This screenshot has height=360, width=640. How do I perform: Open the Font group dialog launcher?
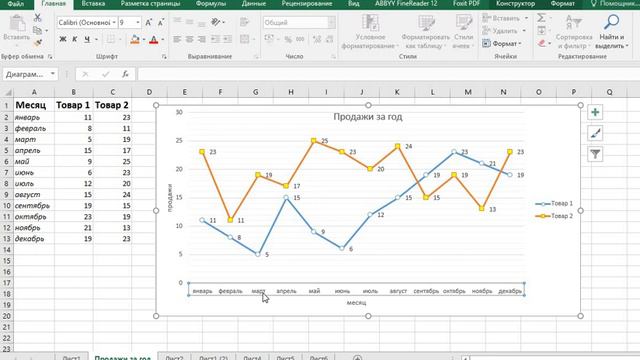(x=164, y=57)
